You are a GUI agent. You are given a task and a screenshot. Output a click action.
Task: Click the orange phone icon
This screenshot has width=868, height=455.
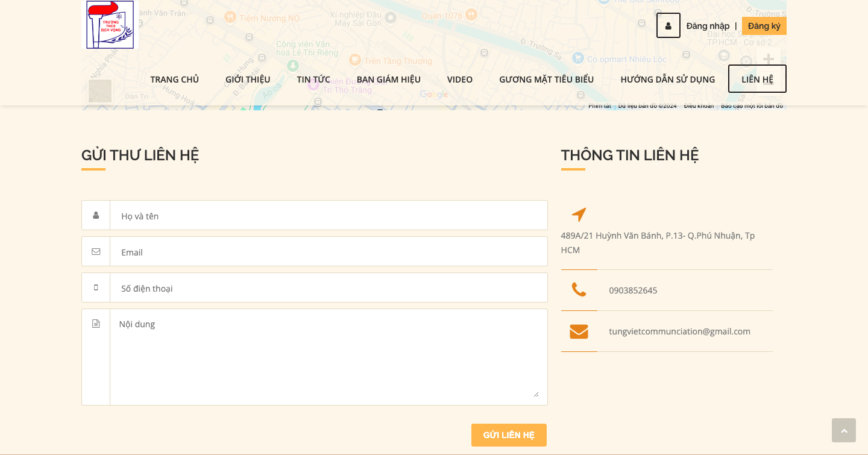579,290
